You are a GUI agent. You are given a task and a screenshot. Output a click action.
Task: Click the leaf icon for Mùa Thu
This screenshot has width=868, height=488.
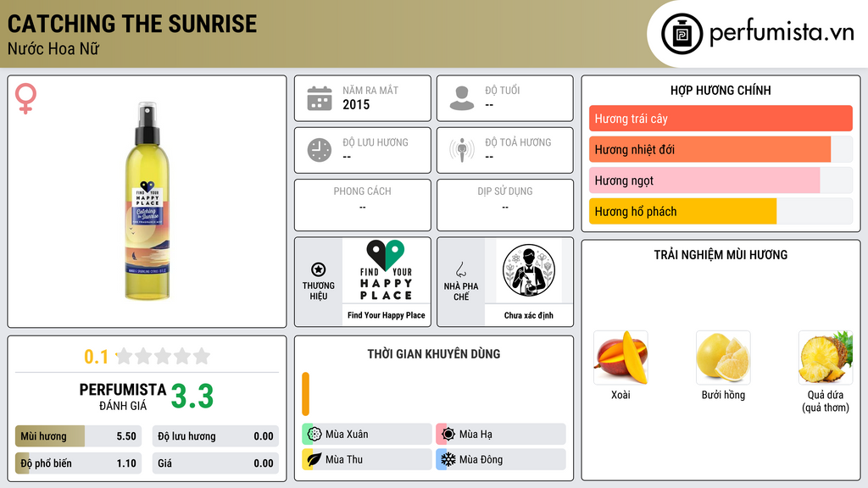(x=314, y=459)
